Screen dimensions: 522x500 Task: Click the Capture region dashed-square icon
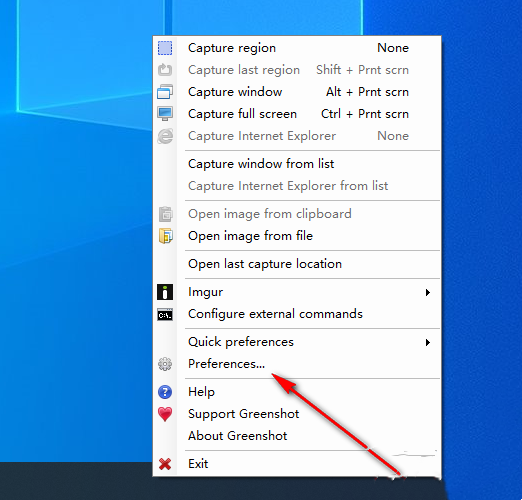click(165, 48)
